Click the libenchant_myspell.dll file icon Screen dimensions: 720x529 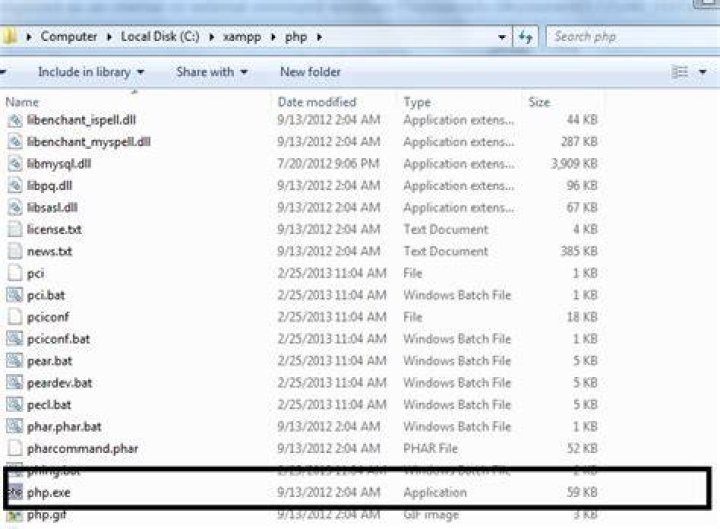click(15, 142)
